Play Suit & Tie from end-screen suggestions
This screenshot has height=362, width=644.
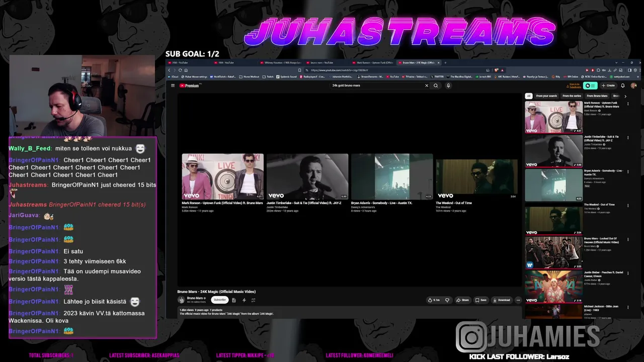[307, 176]
